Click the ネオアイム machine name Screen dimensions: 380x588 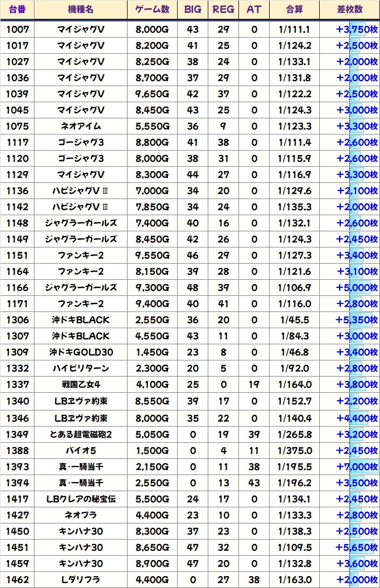81,126
